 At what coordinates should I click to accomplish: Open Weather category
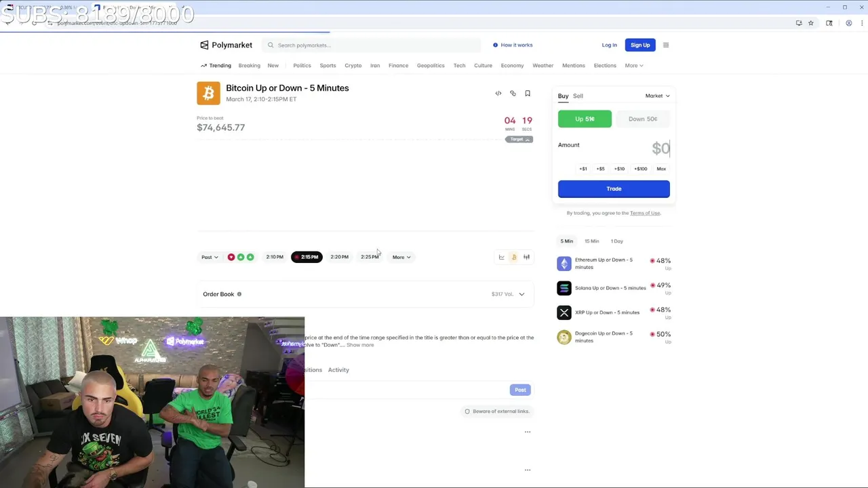coord(542,66)
